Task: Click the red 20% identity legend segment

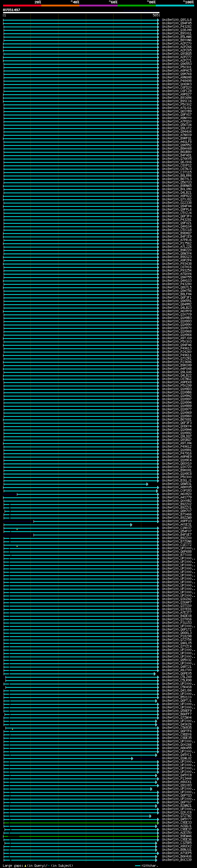Action: (x=22, y=6)
